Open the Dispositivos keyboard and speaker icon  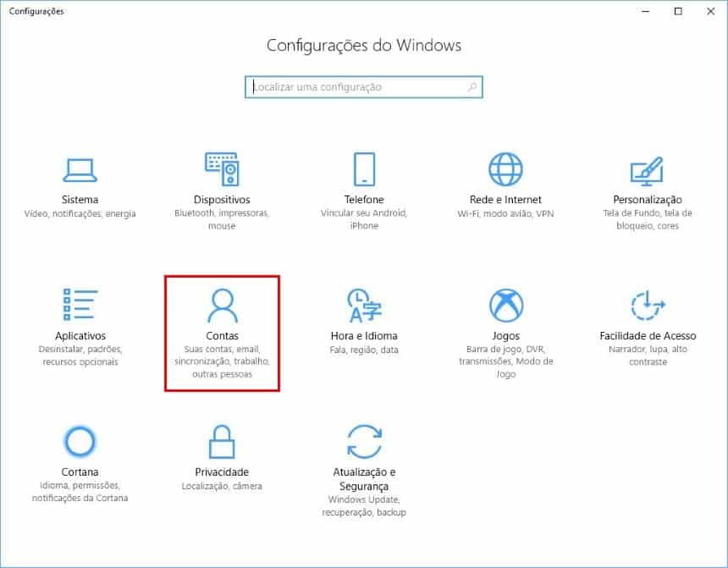coord(222,169)
